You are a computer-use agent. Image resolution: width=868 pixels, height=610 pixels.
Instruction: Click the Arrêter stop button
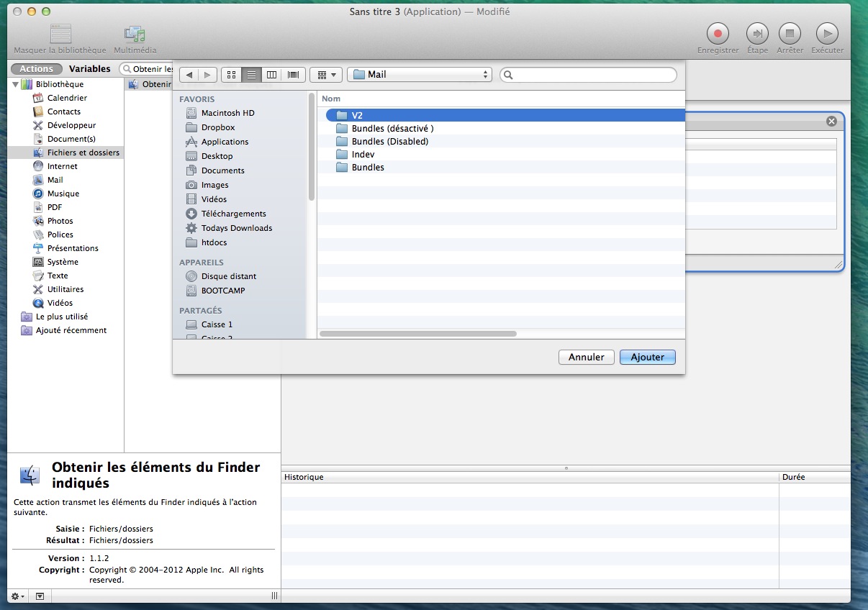790,33
